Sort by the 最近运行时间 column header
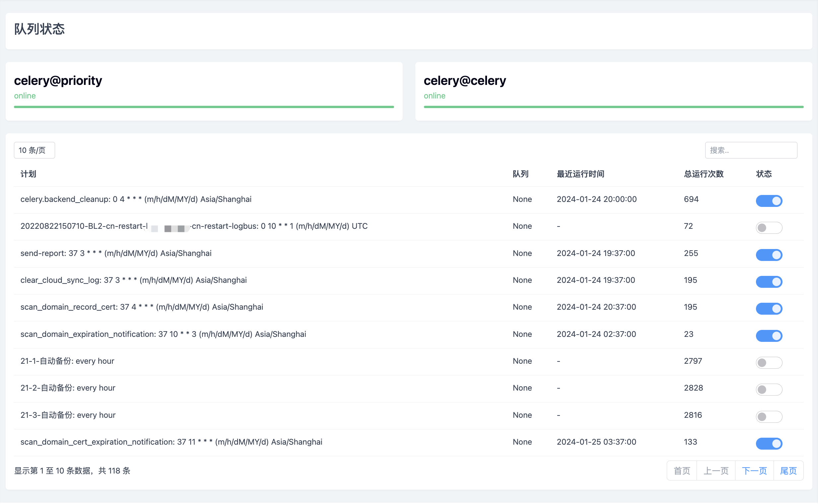 click(x=580, y=174)
